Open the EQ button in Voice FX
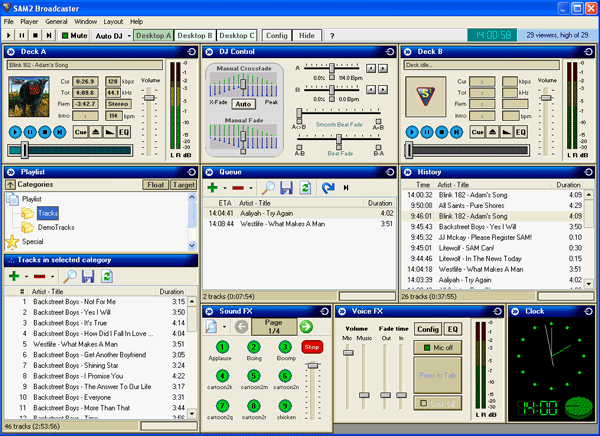The width and height of the screenshot is (600, 436). point(453,329)
